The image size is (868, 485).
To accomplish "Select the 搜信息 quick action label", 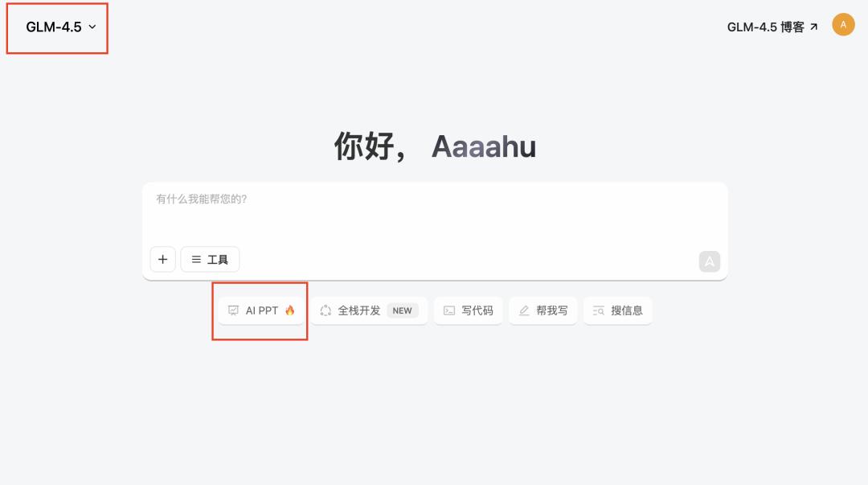I will pos(627,310).
